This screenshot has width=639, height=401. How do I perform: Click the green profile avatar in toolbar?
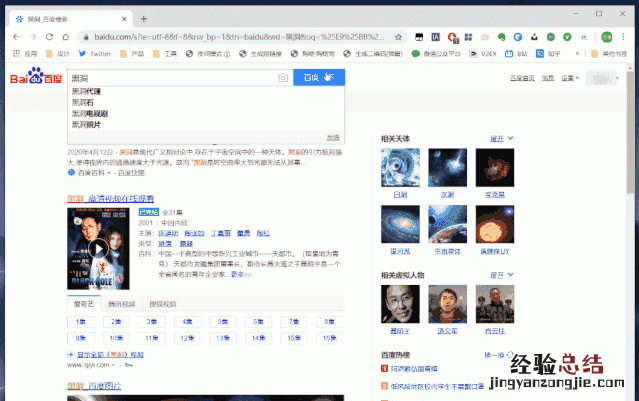coord(607,37)
